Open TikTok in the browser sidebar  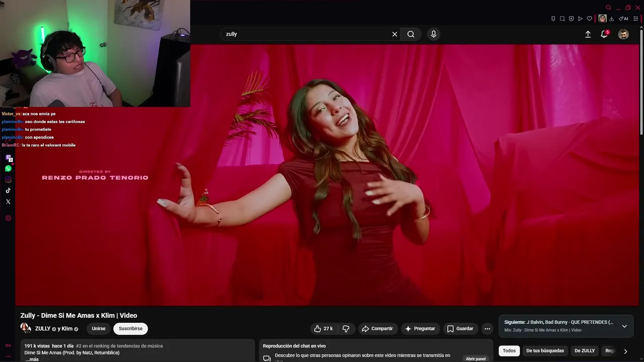tap(8, 191)
